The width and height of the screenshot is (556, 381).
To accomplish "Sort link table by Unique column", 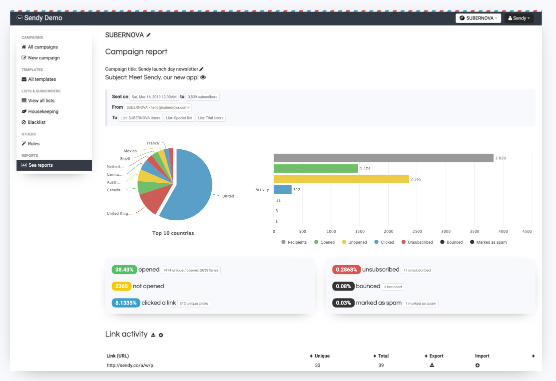I will 320,356.
